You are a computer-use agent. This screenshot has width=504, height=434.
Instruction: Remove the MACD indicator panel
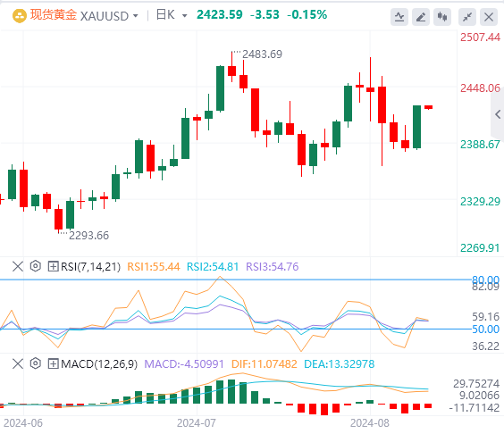click(x=18, y=364)
